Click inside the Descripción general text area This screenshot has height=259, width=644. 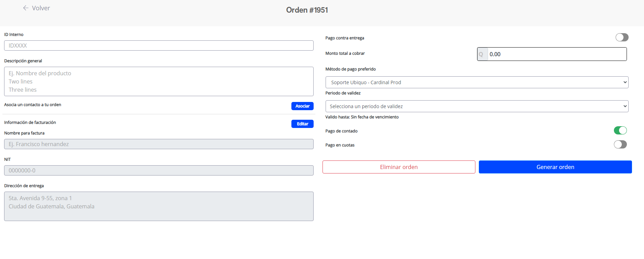point(159,81)
